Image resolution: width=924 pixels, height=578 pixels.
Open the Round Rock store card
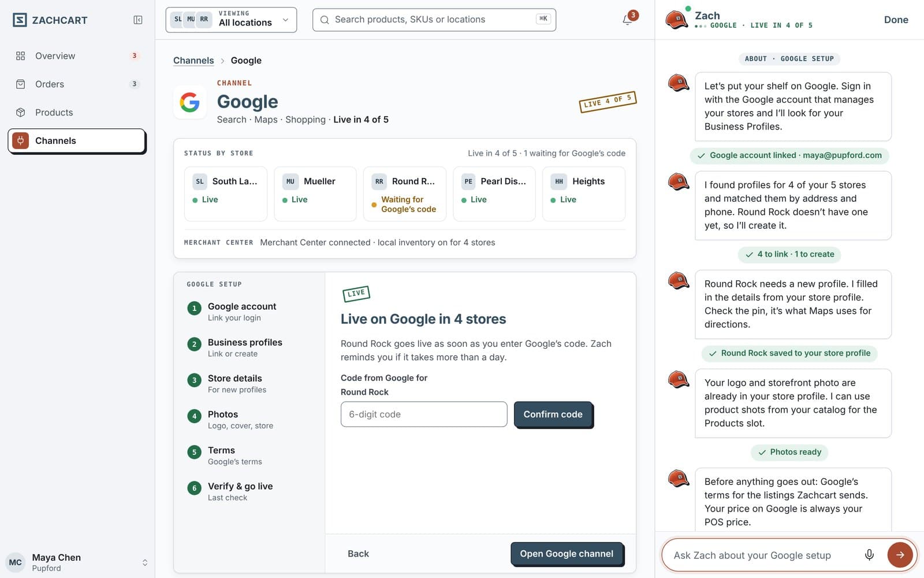point(405,194)
